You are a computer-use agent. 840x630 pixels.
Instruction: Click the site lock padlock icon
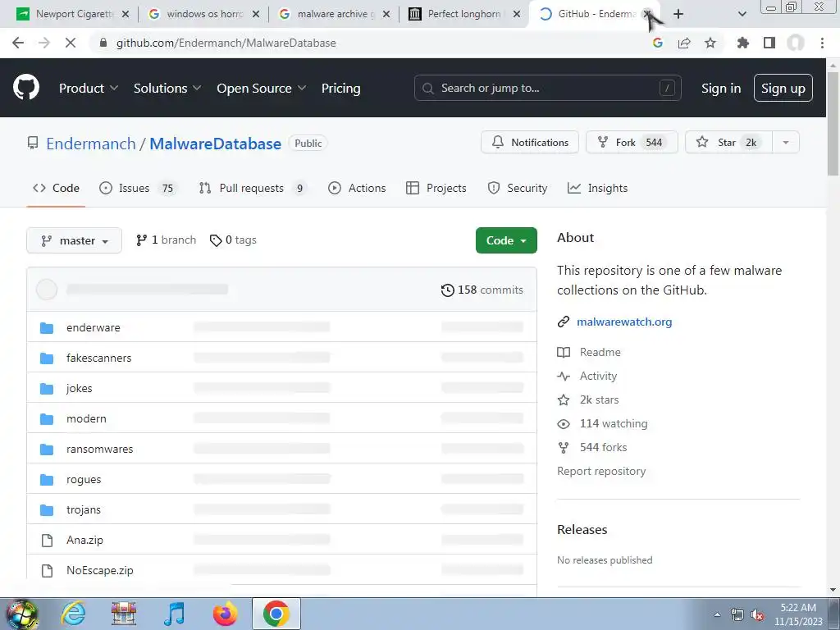(x=103, y=43)
